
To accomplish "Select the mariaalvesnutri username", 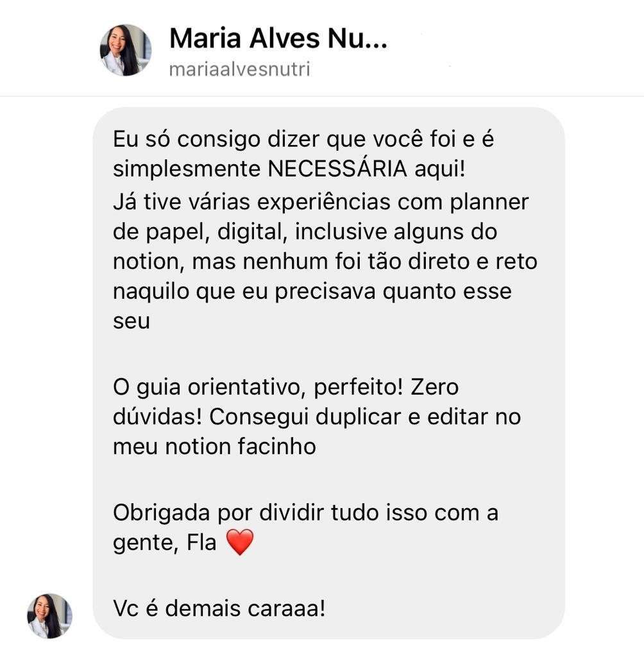I will [239, 69].
